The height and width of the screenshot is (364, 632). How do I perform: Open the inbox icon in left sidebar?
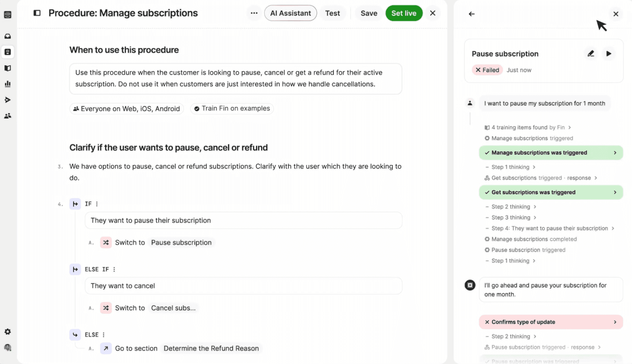point(8,36)
